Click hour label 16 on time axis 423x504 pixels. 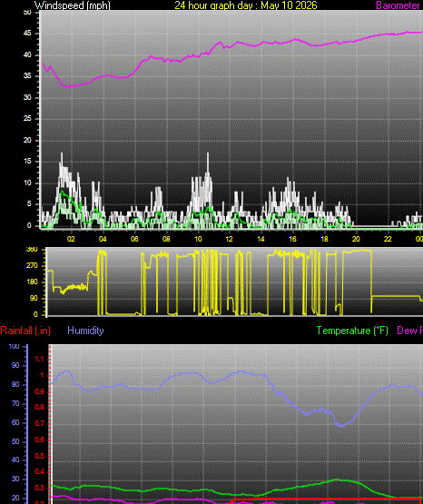292,239
